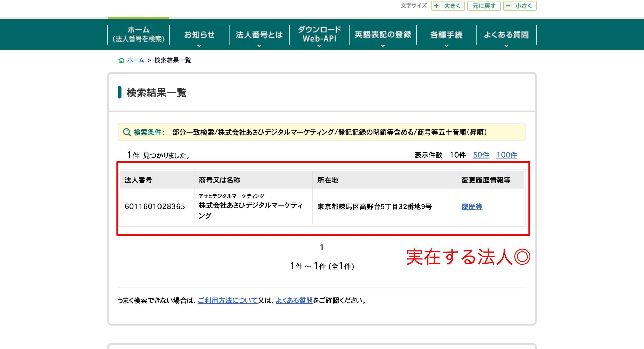Show 100件 results per page
The height and width of the screenshot is (349, 644).
pos(507,155)
